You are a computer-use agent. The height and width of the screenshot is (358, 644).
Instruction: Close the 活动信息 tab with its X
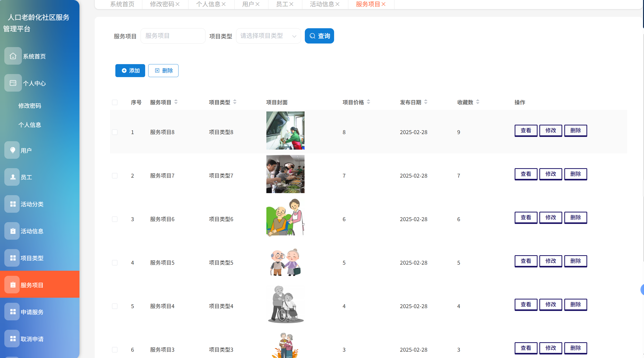[x=337, y=4]
